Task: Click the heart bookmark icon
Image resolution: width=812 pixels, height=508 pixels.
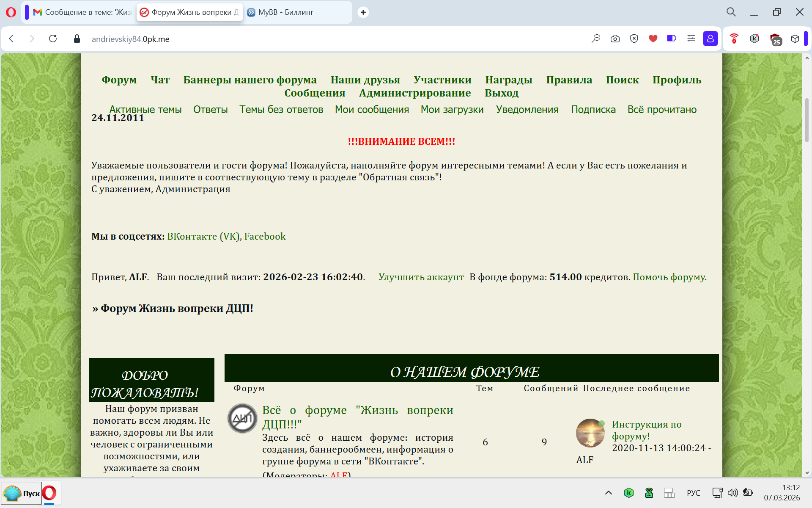Action: click(653, 39)
